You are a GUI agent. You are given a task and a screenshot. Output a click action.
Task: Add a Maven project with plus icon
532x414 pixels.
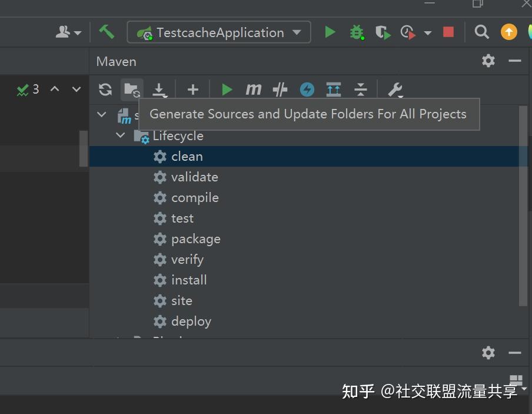point(193,90)
